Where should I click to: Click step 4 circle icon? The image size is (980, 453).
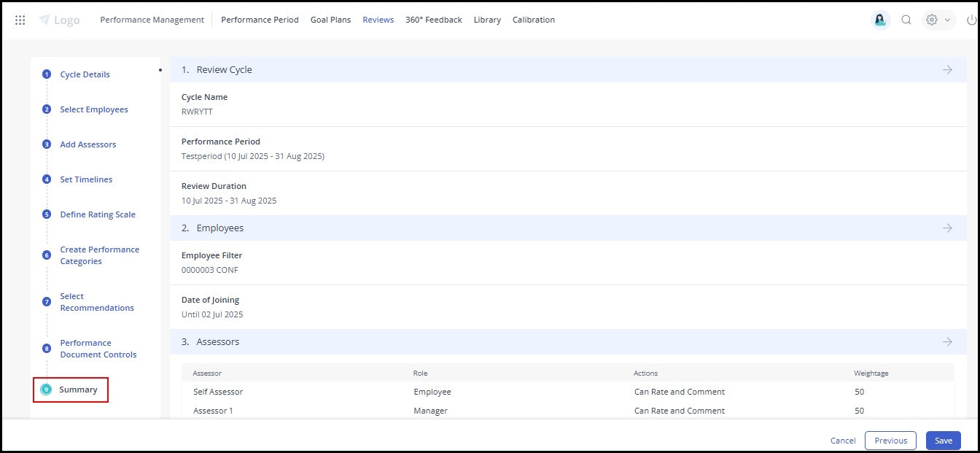point(47,179)
